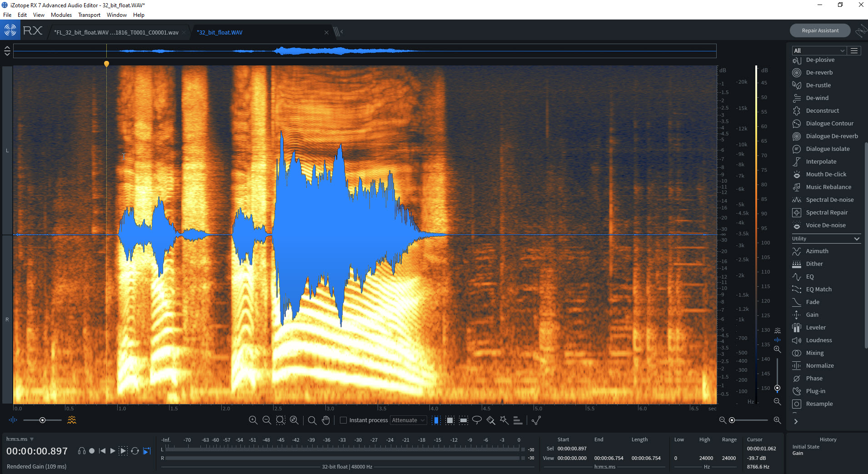Open the EQ Match module
868x474 pixels.
click(818, 289)
